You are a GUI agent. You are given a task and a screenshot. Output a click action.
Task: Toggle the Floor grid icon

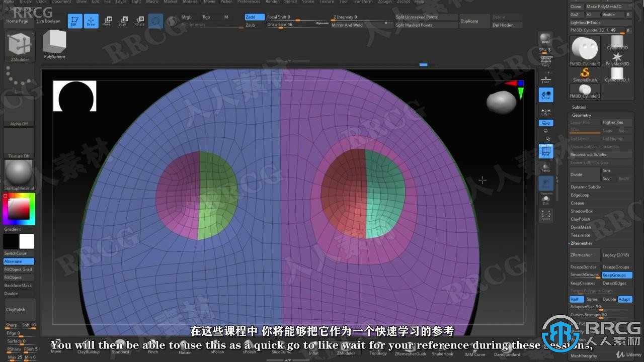point(545,78)
